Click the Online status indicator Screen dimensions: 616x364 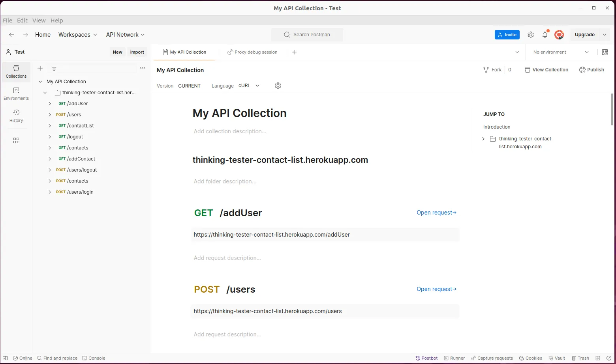pos(23,358)
